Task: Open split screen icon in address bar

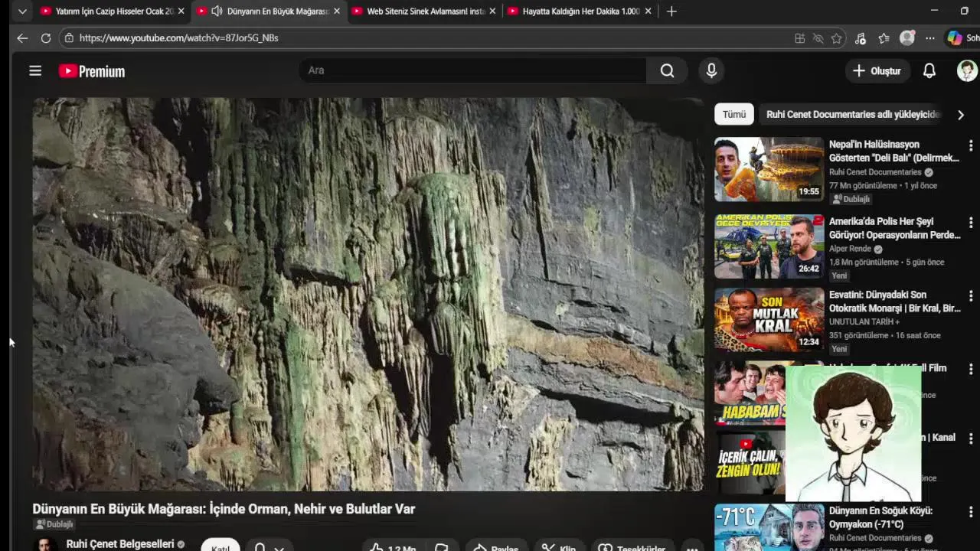Action: 799,38
